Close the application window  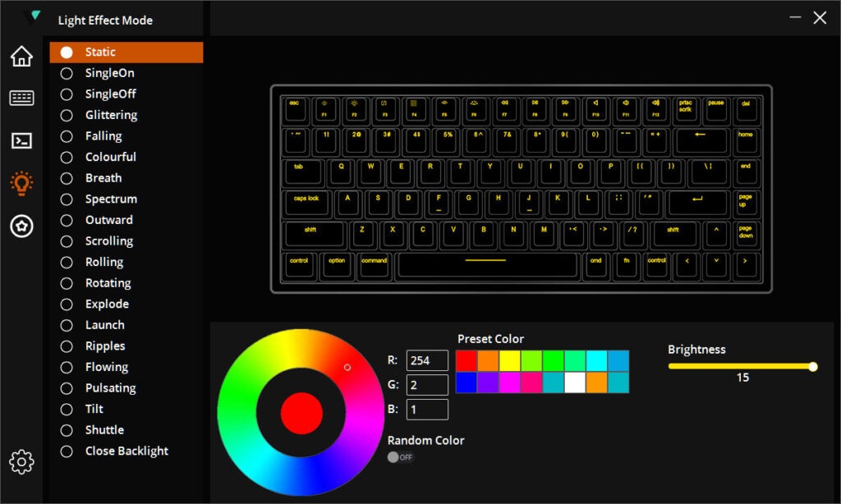coord(820,18)
